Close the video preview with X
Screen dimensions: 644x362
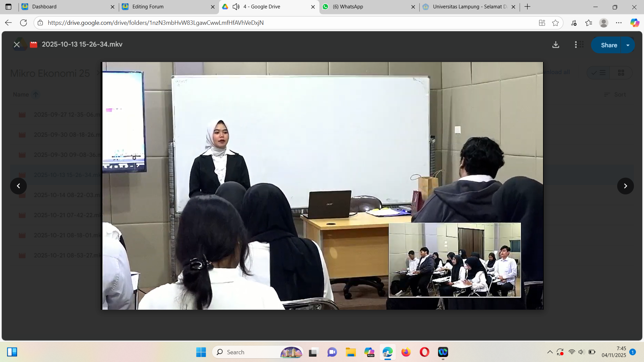pyautogui.click(x=16, y=45)
